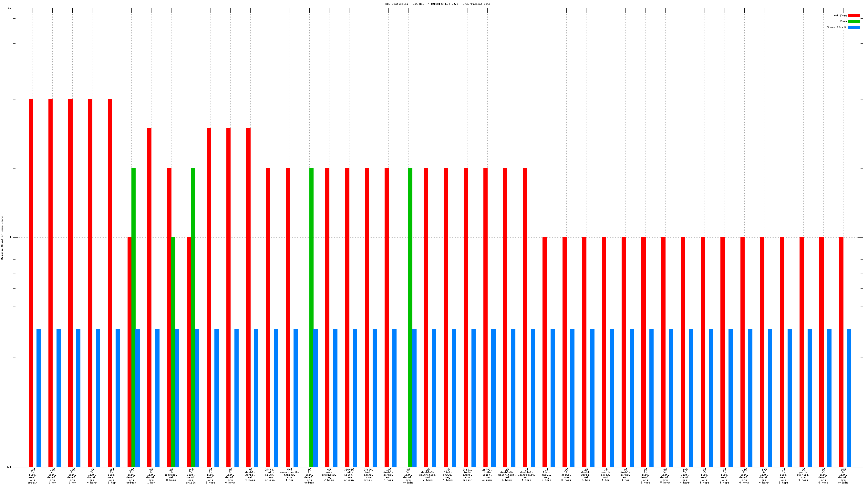Click the red Not Spam legend swatch
The width and height of the screenshot is (868, 488).
click(x=853, y=15)
